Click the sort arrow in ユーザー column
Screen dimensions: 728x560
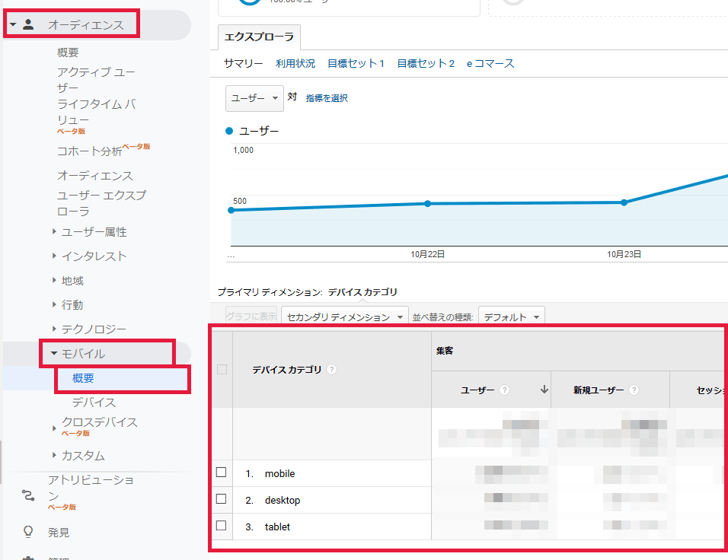pyautogui.click(x=544, y=390)
